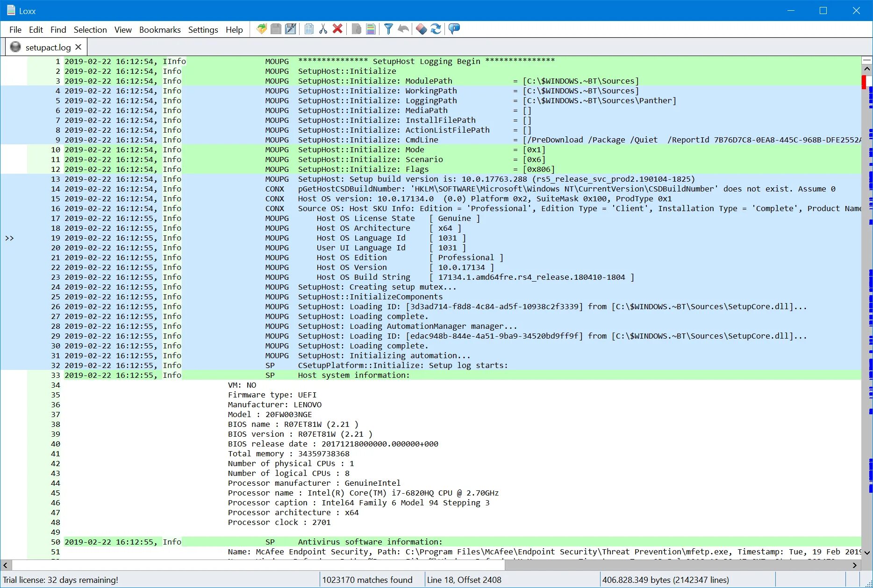Click the 'SetupHost: Creating setup mutex...' line

pyautogui.click(x=377, y=287)
